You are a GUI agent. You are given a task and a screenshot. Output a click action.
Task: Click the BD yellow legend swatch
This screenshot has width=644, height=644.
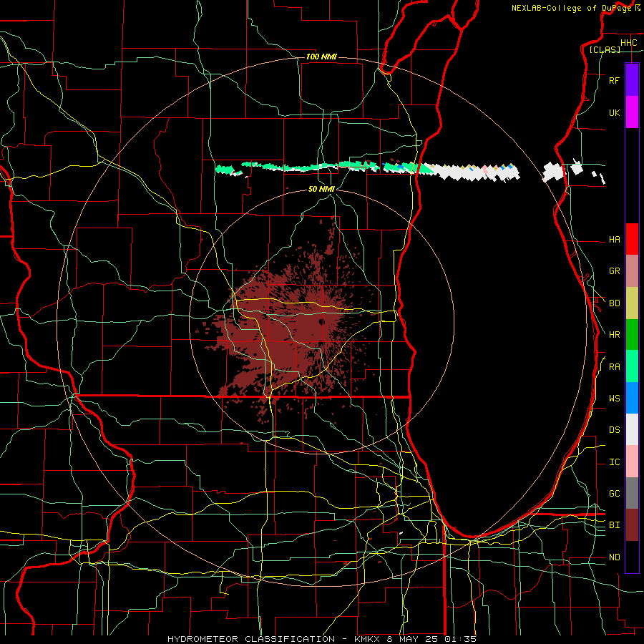[x=632, y=303]
